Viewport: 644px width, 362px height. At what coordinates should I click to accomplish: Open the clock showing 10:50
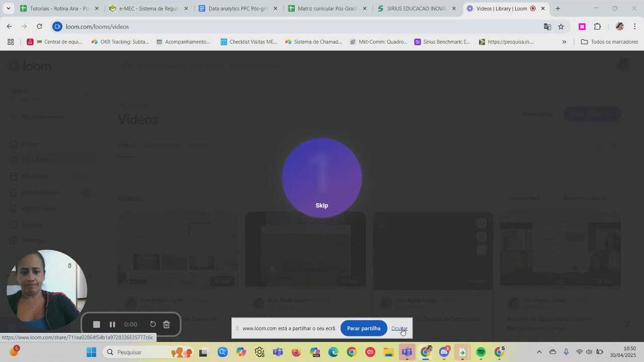click(x=623, y=352)
